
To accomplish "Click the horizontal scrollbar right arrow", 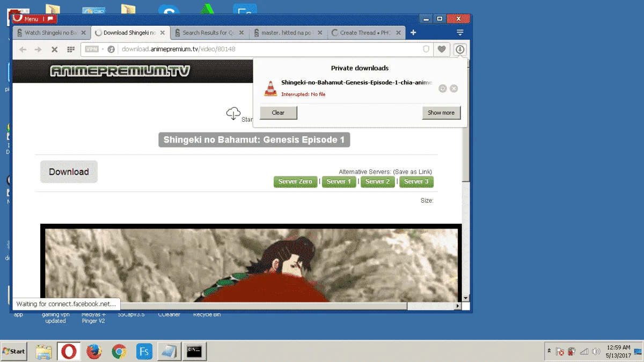I will [x=458, y=306].
